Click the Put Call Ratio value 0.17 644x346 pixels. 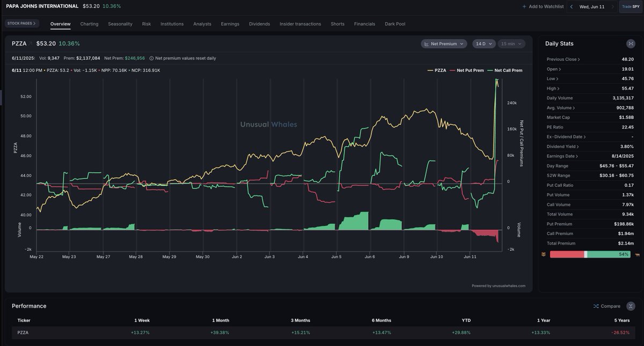[x=629, y=185]
